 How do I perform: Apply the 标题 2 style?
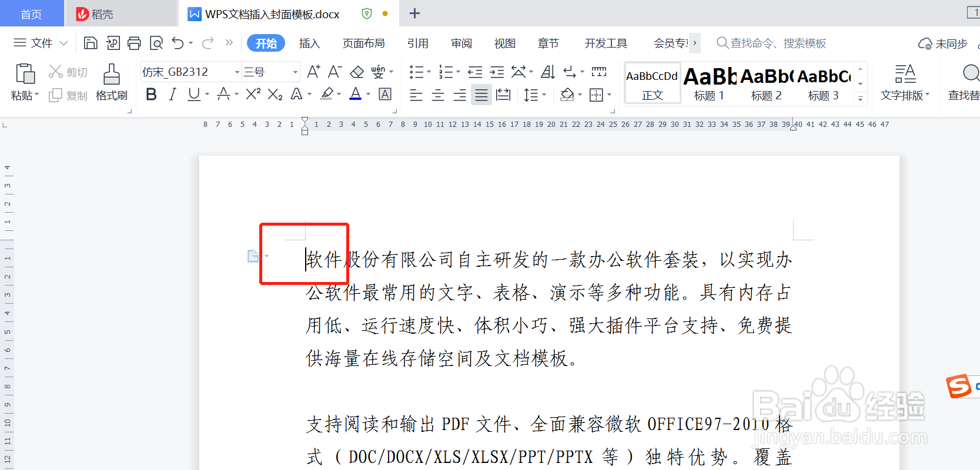(x=767, y=83)
